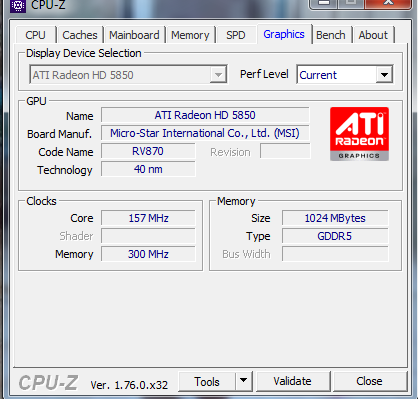The image size is (418, 399).
Task: Click the GPU Name field
Action: pyautogui.click(x=205, y=115)
